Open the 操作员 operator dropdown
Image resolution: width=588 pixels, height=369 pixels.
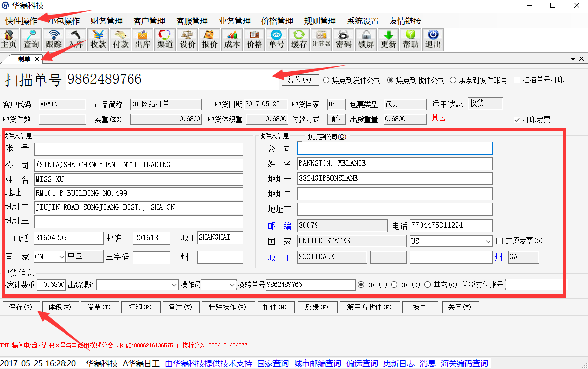[x=232, y=285]
